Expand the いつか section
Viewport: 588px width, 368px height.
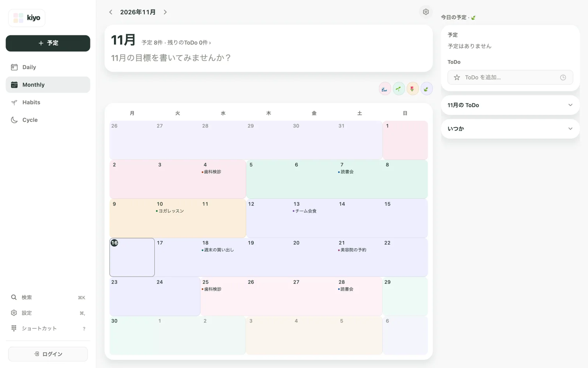click(x=510, y=129)
